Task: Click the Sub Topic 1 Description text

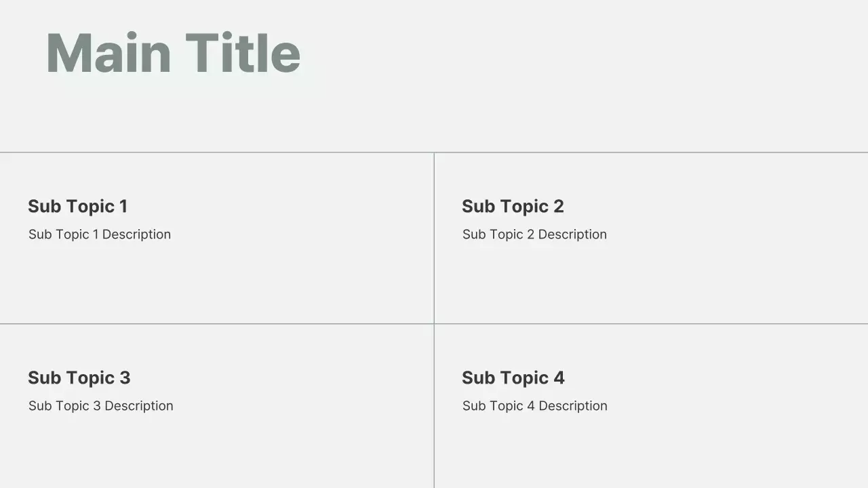Action: tap(100, 235)
